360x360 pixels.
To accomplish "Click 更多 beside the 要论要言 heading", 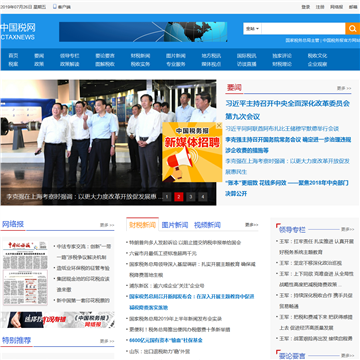I will pyautogui.click(x=347, y=356).
